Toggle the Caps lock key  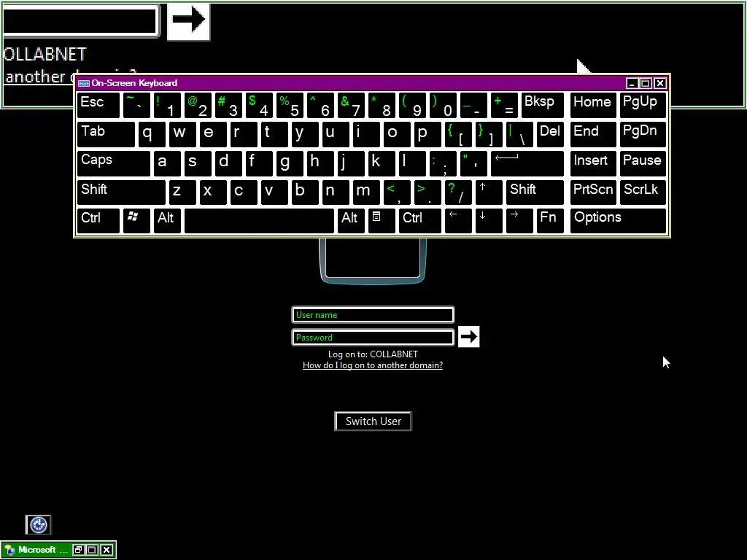[x=113, y=163]
